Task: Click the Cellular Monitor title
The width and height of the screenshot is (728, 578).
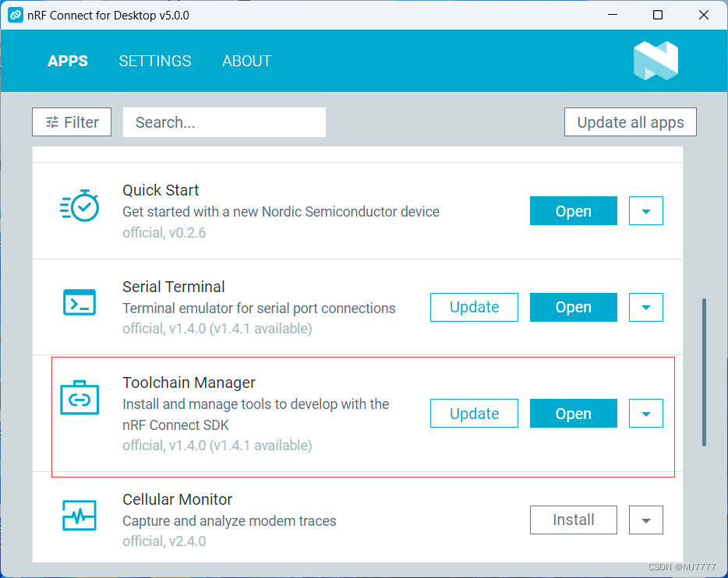Action: (178, 499)
